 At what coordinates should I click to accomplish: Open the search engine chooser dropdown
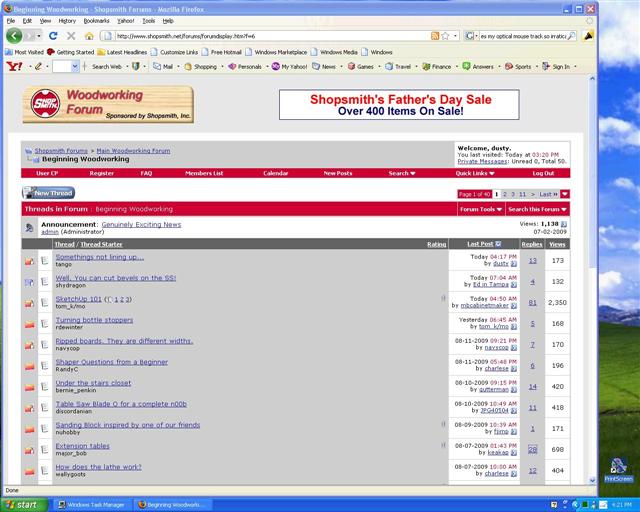pos(471,36)
